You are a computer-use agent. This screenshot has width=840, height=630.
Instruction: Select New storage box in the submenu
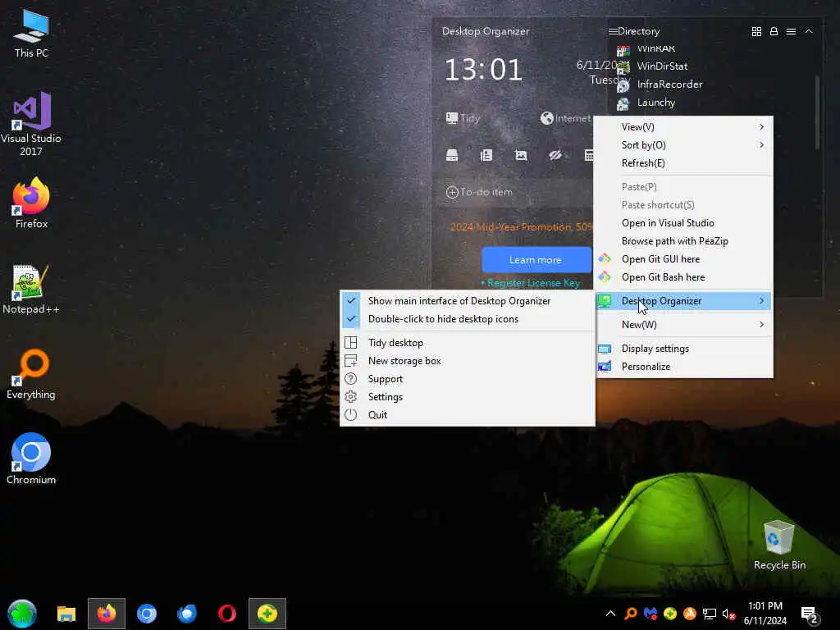tap(467, 361)
